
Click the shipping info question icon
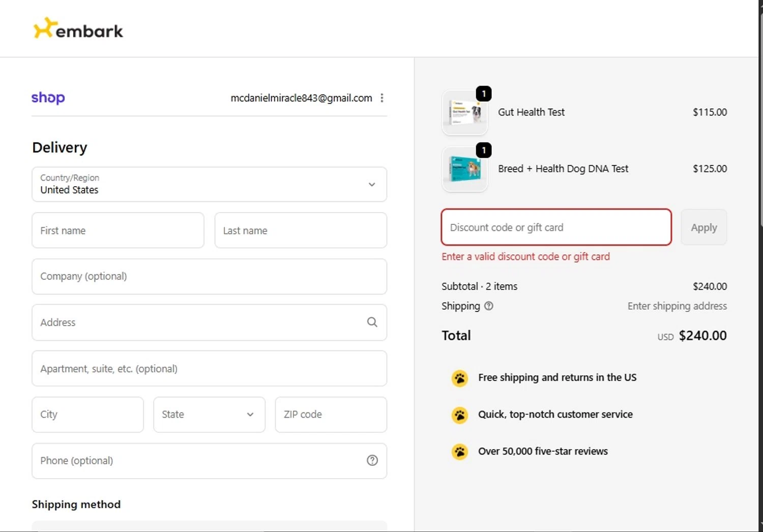pos(489,306)
